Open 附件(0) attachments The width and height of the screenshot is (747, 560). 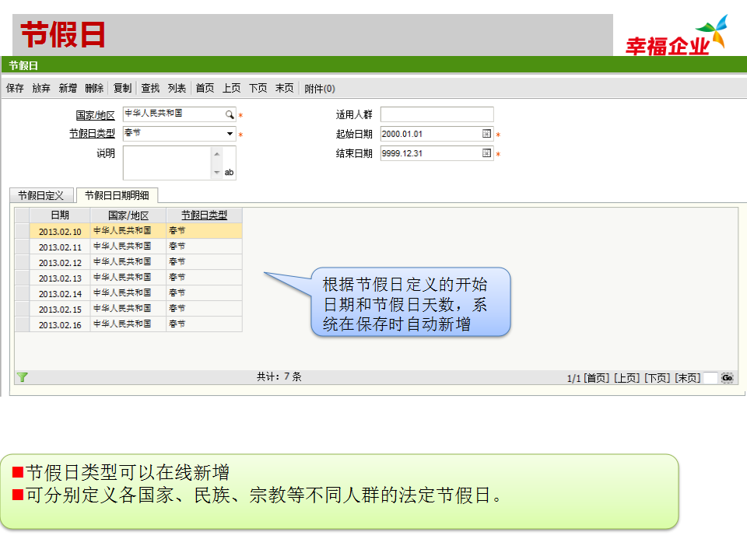(x=320, y=89)
